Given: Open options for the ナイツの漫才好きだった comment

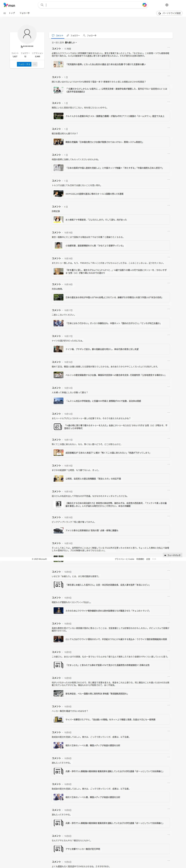Looking at the screenshot, I should tap(168, 335).
